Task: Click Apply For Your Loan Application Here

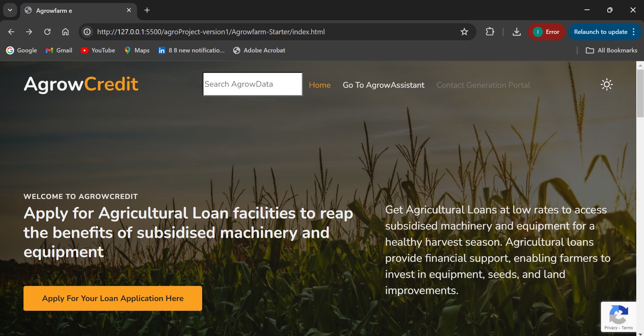Action: [x=113, y=298]
